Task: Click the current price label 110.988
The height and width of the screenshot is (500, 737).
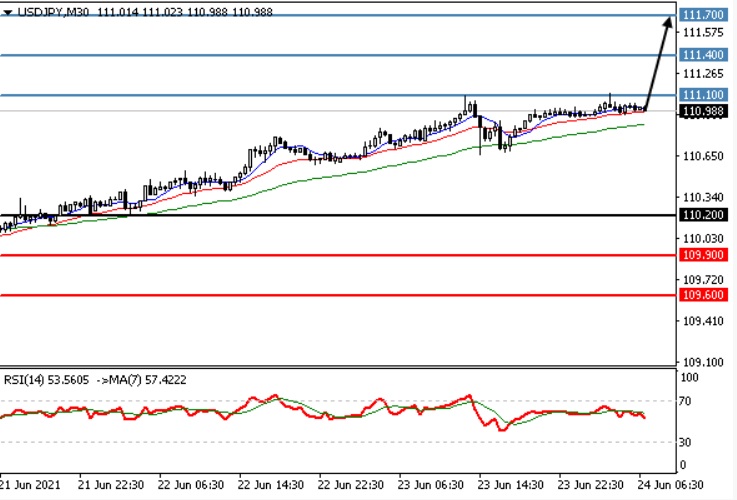Action: pyautogui.click(x=702, y=111)
